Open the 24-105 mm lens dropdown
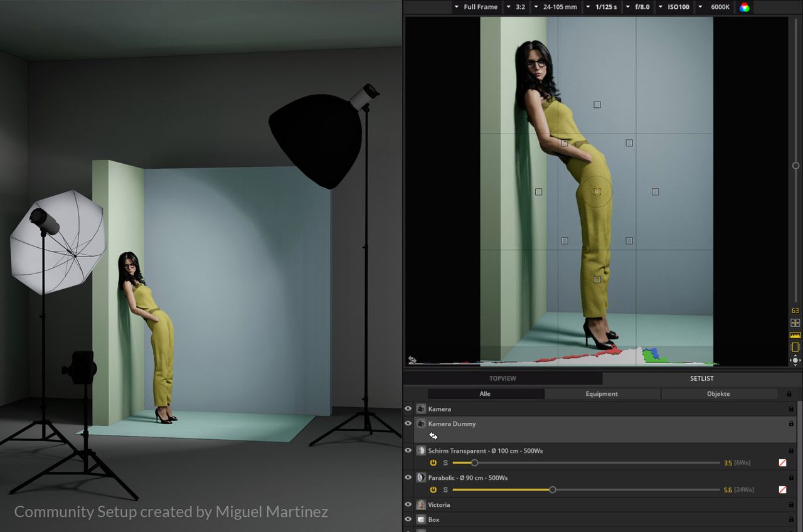This screenshot has height=532, width=803. [555, 7]
